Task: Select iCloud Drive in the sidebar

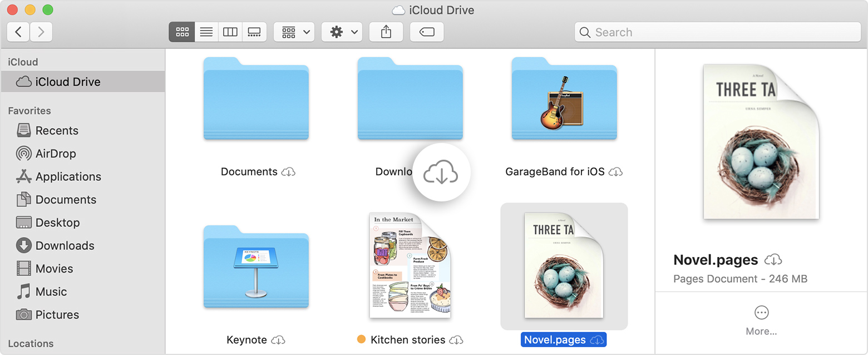Action: click(67, 82)
